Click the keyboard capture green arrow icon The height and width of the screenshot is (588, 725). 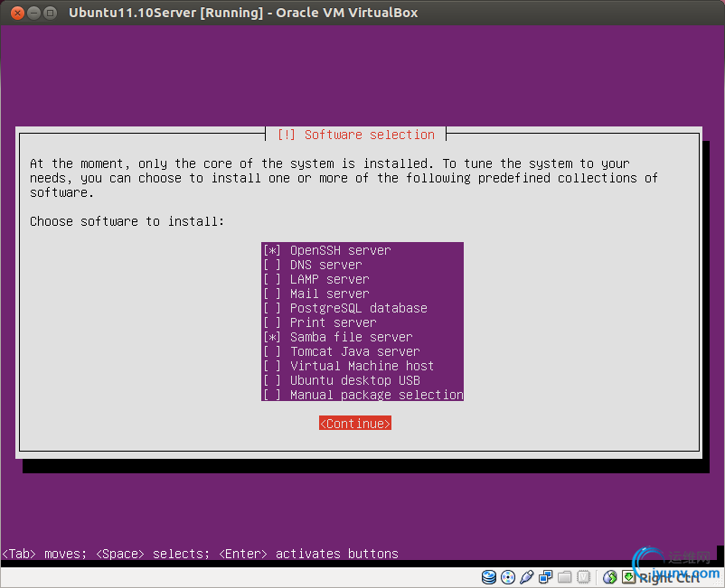point(629,577)
